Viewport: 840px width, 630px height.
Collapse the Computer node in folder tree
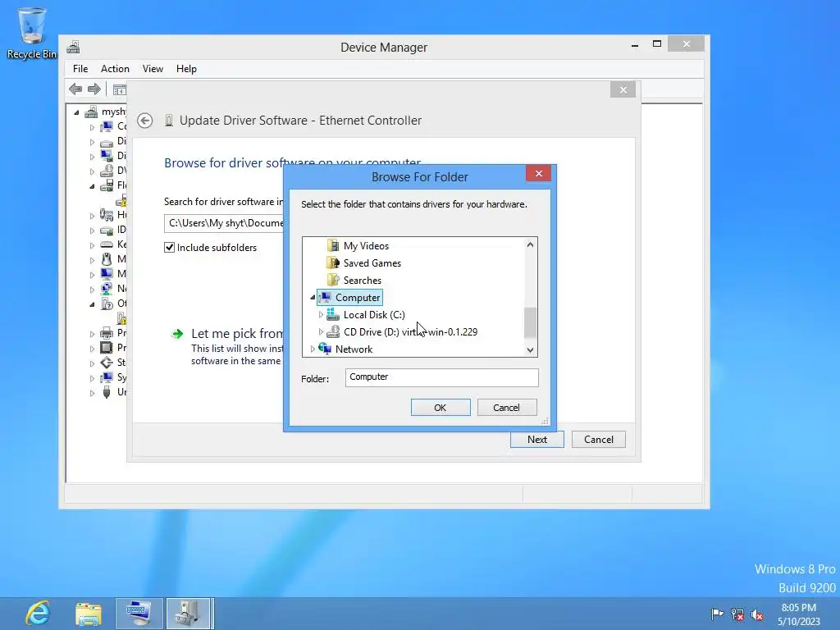click(313, 297)
